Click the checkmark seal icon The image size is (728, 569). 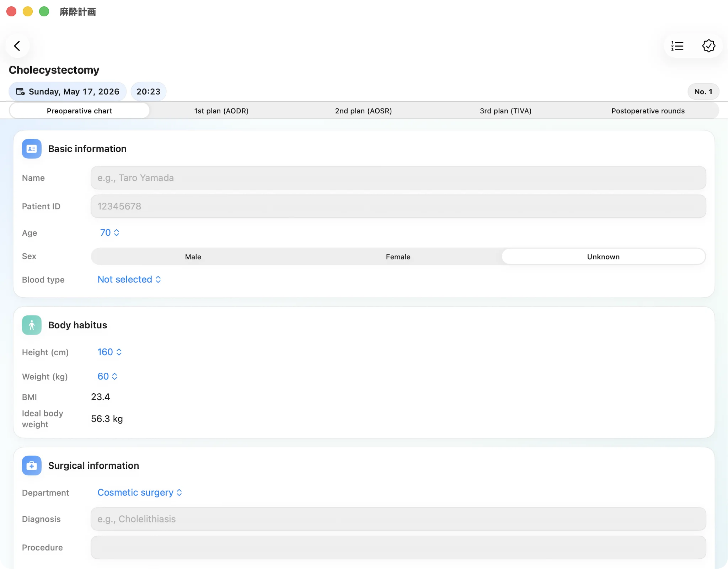708,46
